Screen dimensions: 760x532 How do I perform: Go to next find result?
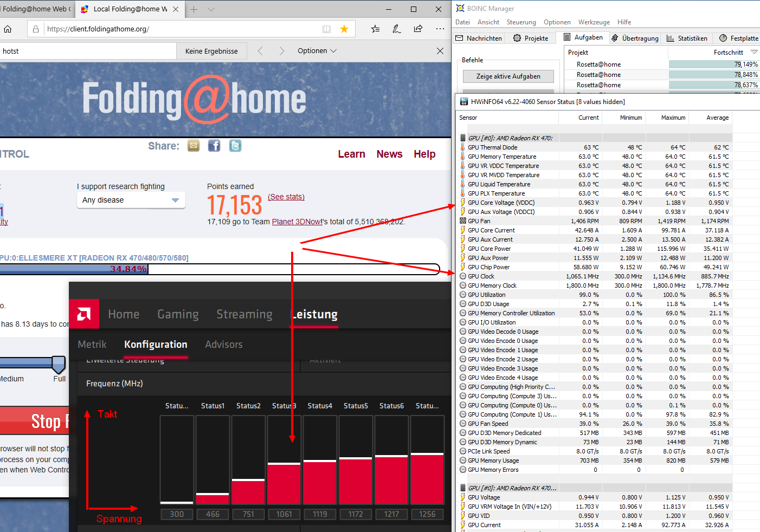[281, 51]
